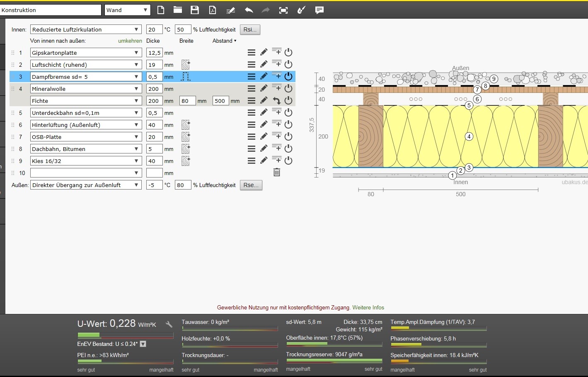
Task: Click the Rse... button
Action: pyautogui.click(x=251, y=185)
